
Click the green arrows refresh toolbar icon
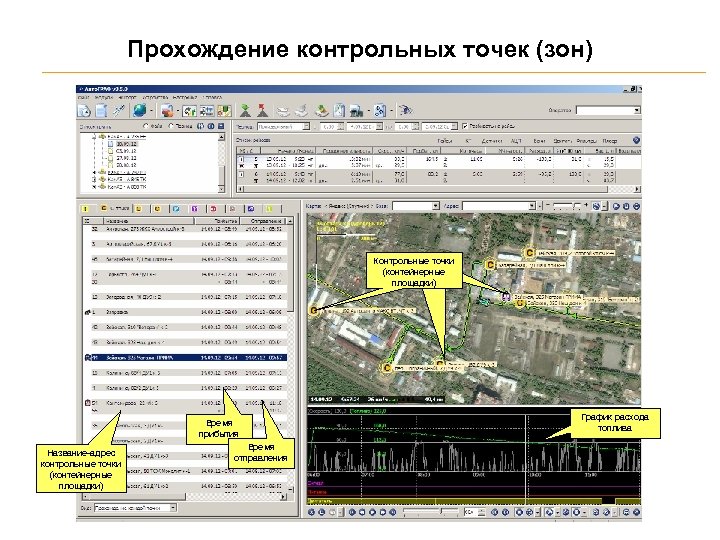pos(189,111)
